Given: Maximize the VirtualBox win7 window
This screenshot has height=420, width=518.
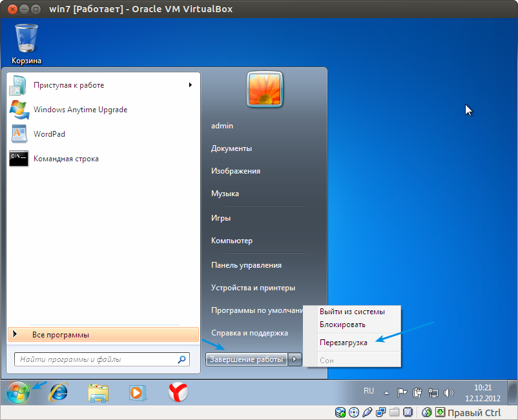Looking at the screenshot, I should pos(36,9).
